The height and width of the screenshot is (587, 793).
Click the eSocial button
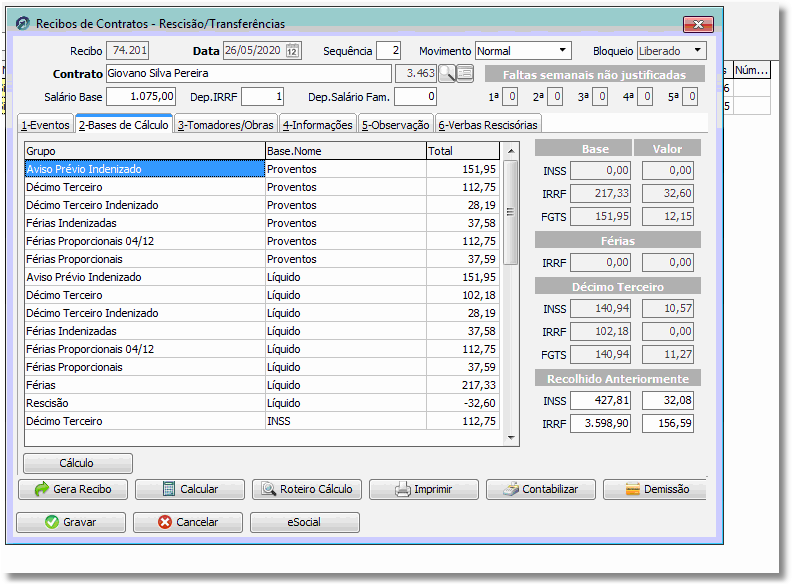point(304,522)
